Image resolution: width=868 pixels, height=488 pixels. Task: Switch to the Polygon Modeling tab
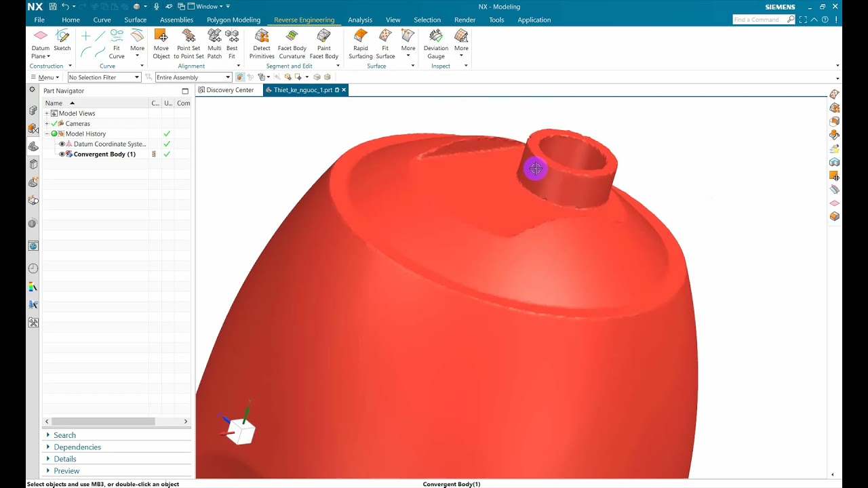pos(233,20)
